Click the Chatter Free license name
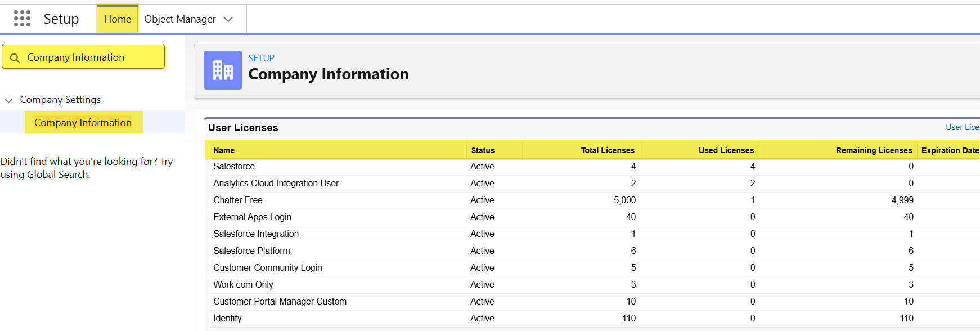Image resolution: width=980 pixels, height=331 pixels. click(237, 200)
